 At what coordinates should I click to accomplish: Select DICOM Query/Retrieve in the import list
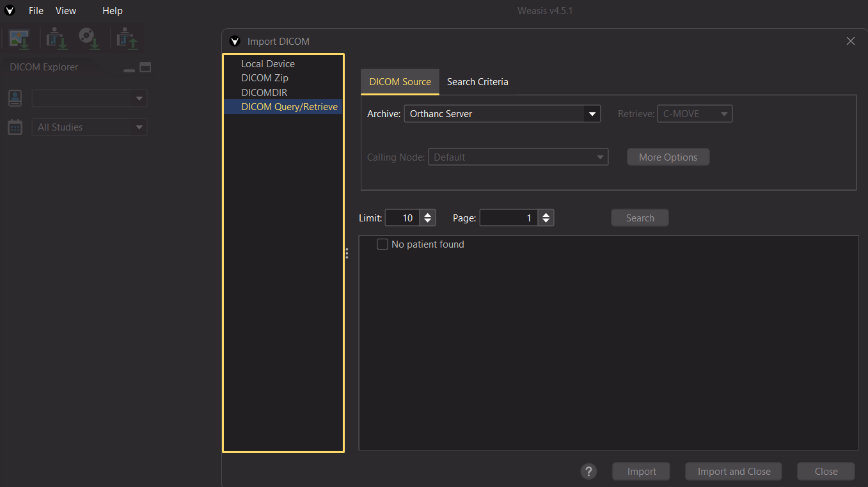click(x=283, y=107)
